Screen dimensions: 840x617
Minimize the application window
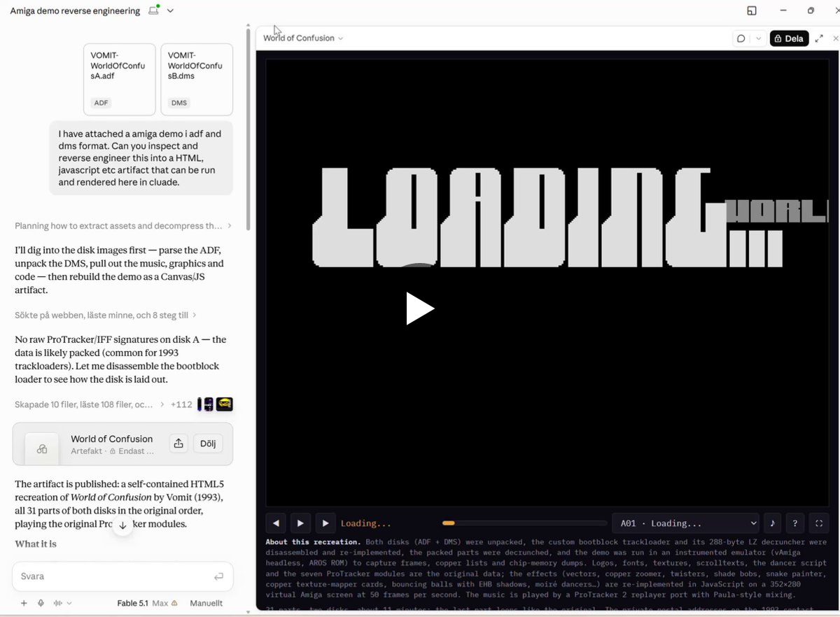(x=783, y=10)
